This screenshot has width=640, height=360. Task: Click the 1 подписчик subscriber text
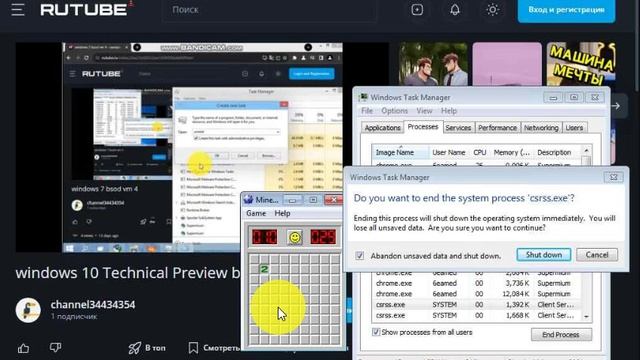(x=74, y=316)
